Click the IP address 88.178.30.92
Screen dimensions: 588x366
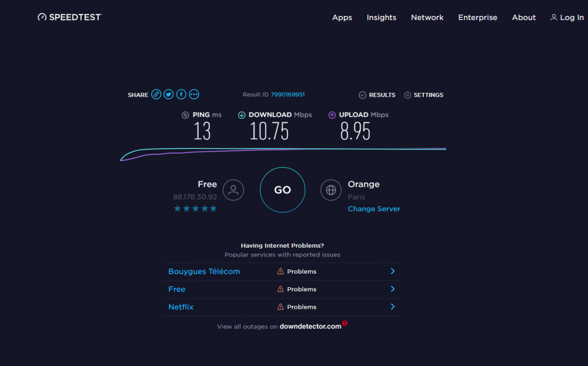point(195,197)
